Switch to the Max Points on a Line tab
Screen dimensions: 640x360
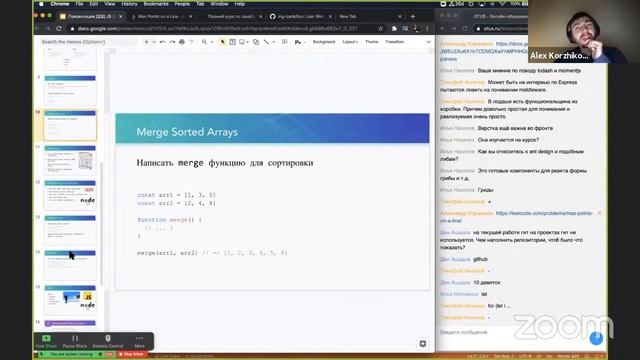[160, 16]
